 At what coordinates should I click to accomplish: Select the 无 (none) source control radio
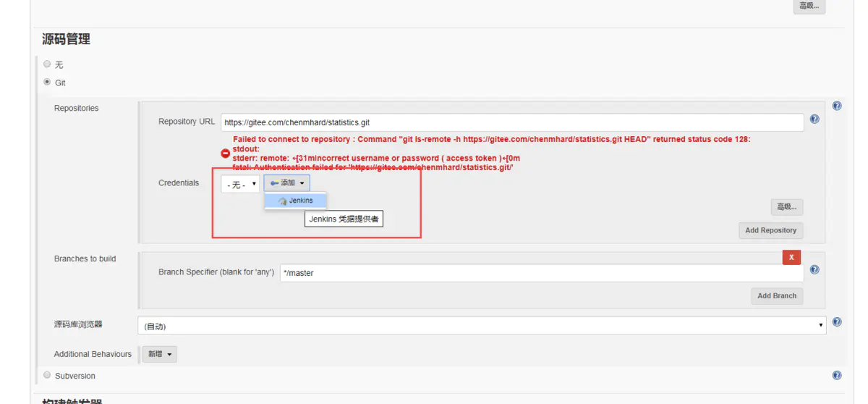point(47,64)
